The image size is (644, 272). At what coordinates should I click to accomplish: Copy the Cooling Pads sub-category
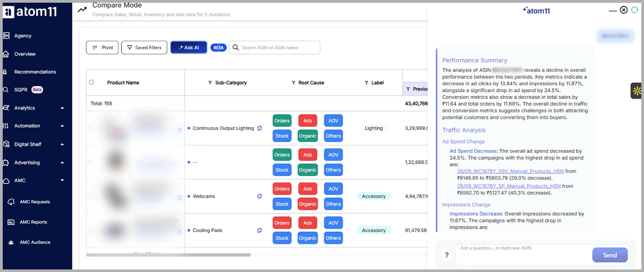click(260, 230)
